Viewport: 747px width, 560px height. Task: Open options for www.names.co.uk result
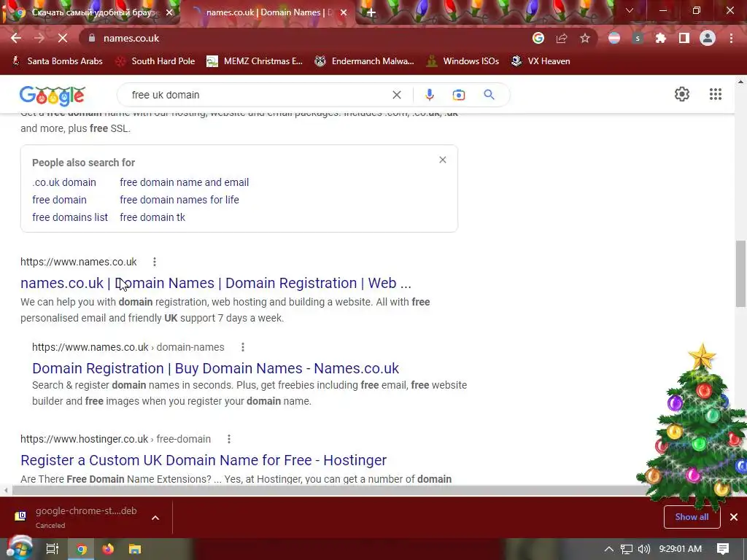click(155, 262)
